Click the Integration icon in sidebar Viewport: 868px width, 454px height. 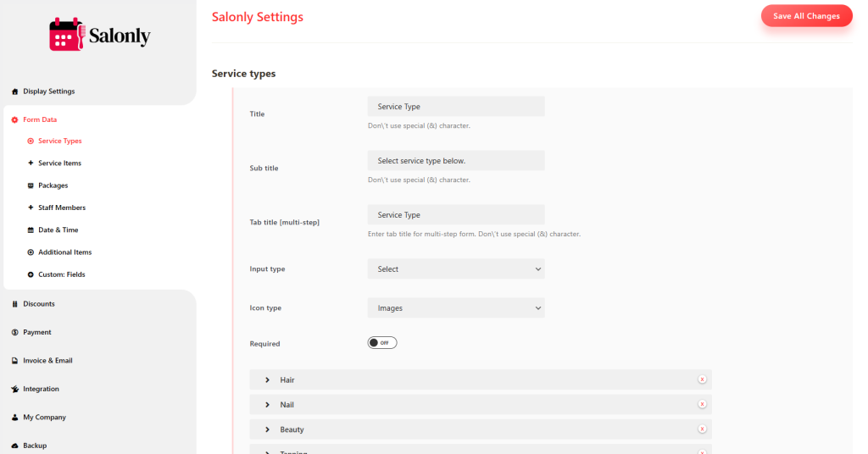coord(14,390)
